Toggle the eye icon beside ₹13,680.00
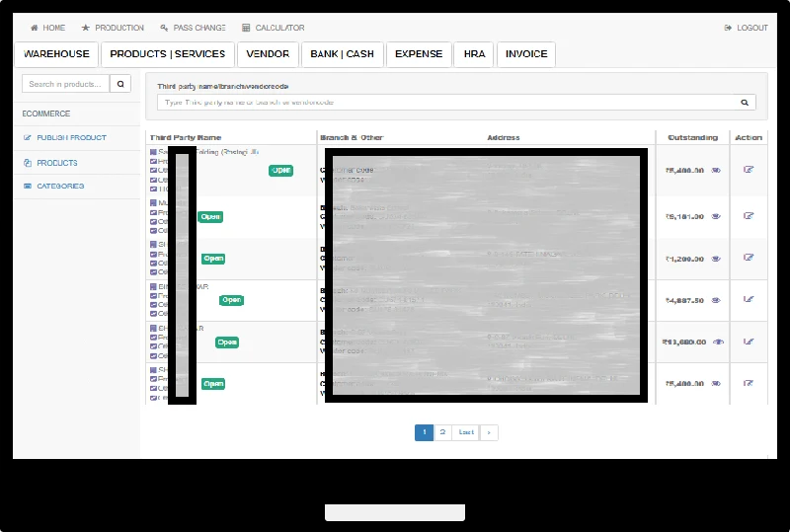790x532 pixels. [x=718, y=342]
